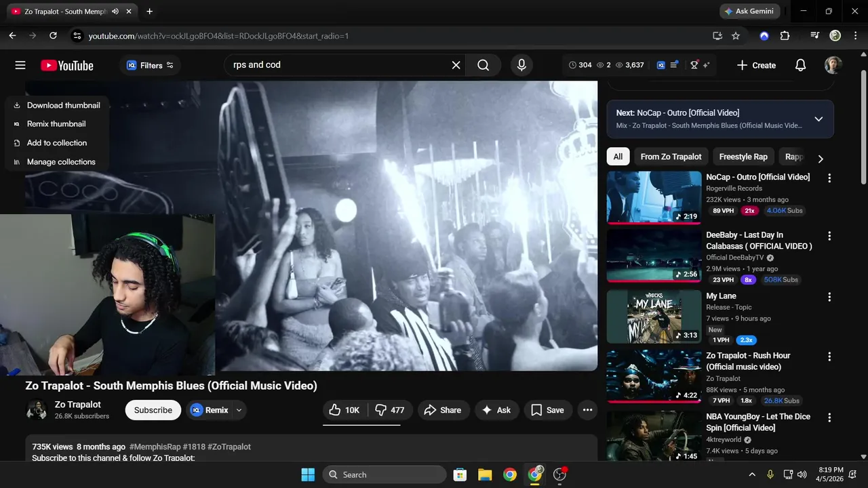Clear the search box with the X
The image size is (868, 488).
coord(456,65)
